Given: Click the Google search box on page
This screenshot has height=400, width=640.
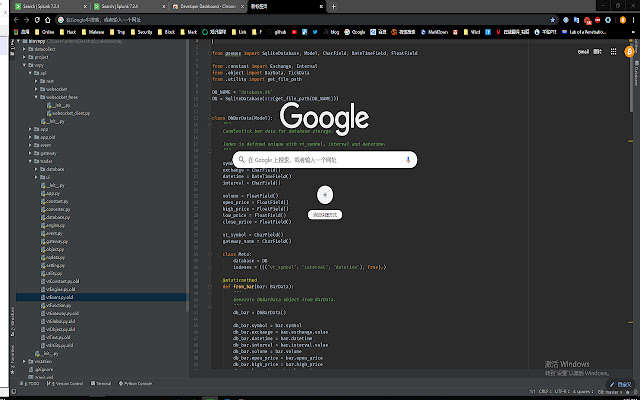Looking at the screenshot, I should point(324,160).
